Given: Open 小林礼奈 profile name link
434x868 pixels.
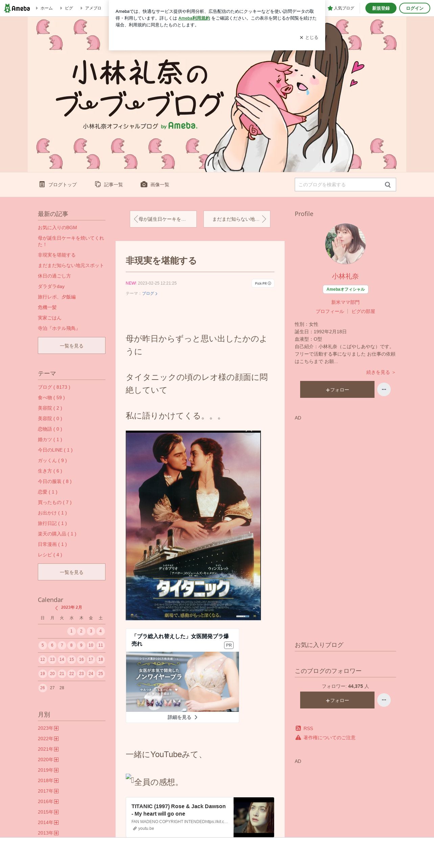Looking at the screenshot, I should coord(345,276).
